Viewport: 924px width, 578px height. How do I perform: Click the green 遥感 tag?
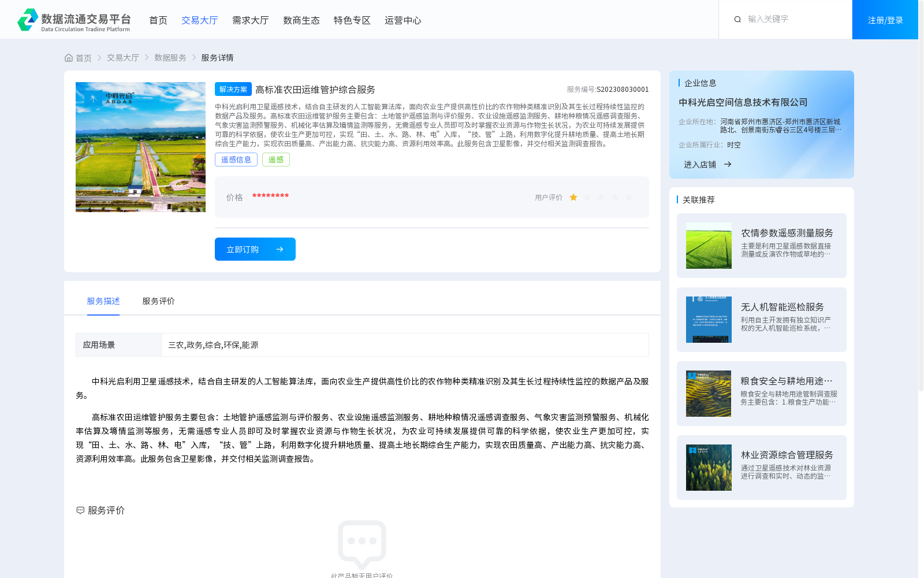click(x=276, y=160)
